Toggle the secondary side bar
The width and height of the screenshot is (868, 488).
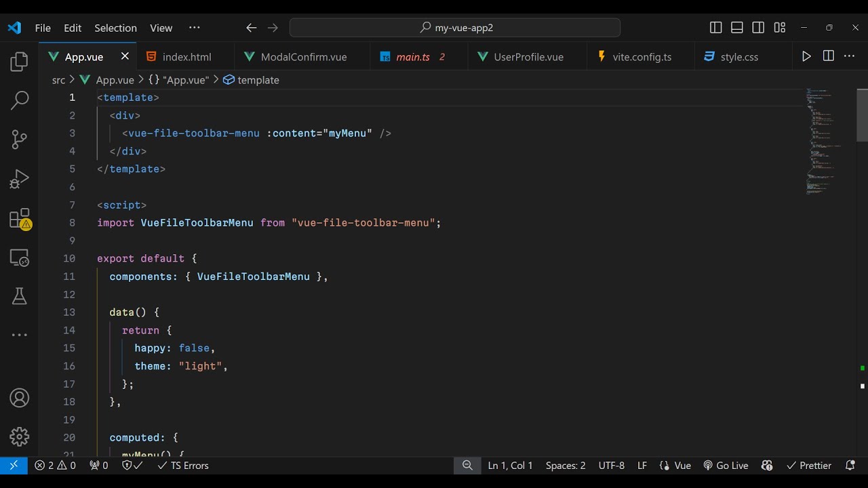point(758,28)
